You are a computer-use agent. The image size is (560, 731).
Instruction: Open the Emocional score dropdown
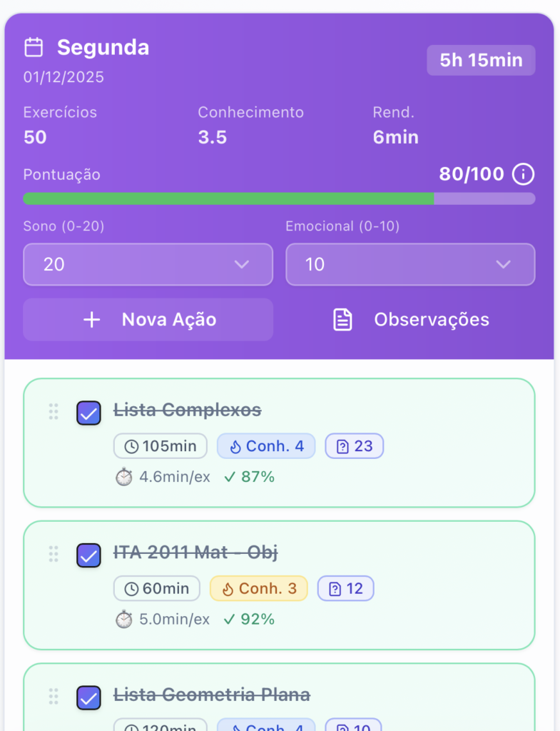(410, 265)
